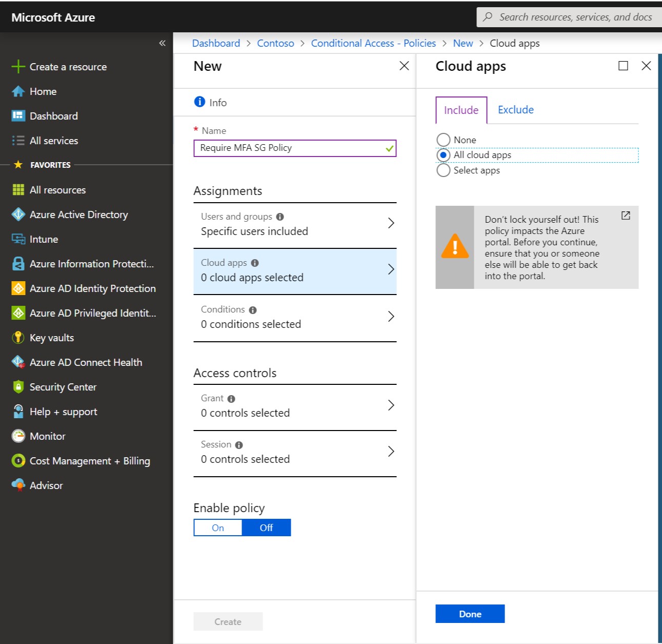Open Help + support icon
This screenshot has width=662, height=644.
pyautogui.click(x=18, y=412)
